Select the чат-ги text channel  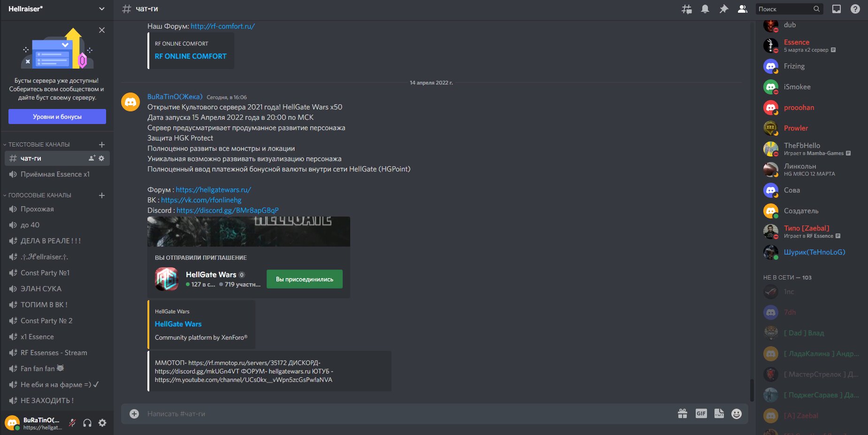(57, 158)
